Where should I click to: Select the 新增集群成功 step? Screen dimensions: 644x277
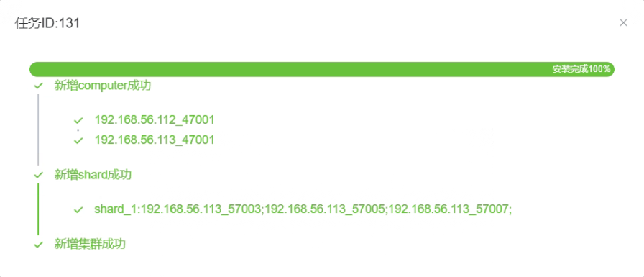pos(90,244)
